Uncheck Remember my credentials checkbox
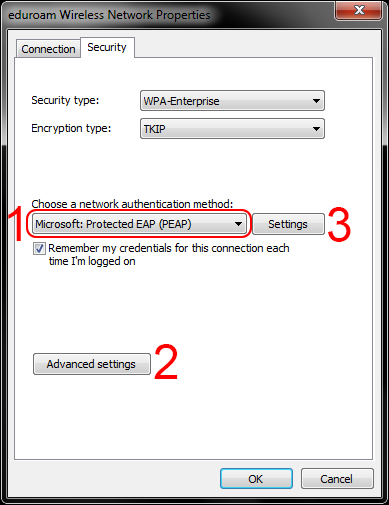This screenshot has width=389, height=505. click(39, 249)
